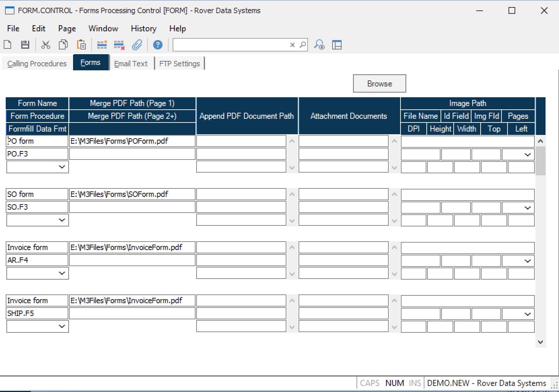Expand the Formfill Data Fmt dropdown under PO.F3
Viewport: 559px width, 392px height.
point(62,167)
